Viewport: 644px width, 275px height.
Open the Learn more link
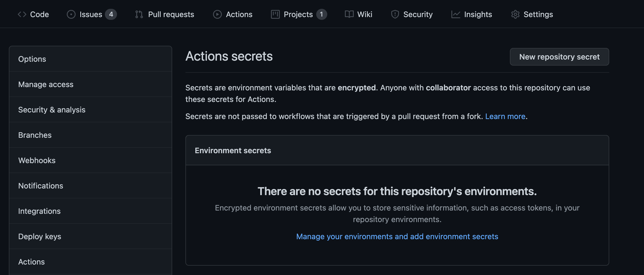pos(505,116)
